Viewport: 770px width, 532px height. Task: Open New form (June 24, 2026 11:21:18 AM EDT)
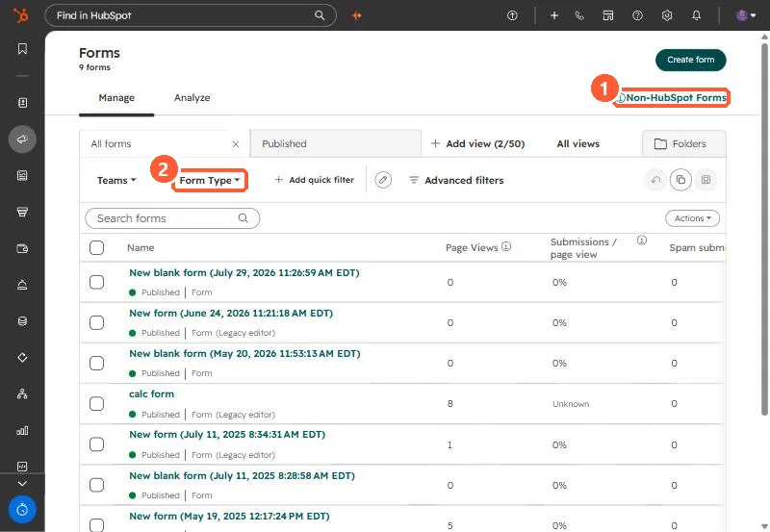231,313
